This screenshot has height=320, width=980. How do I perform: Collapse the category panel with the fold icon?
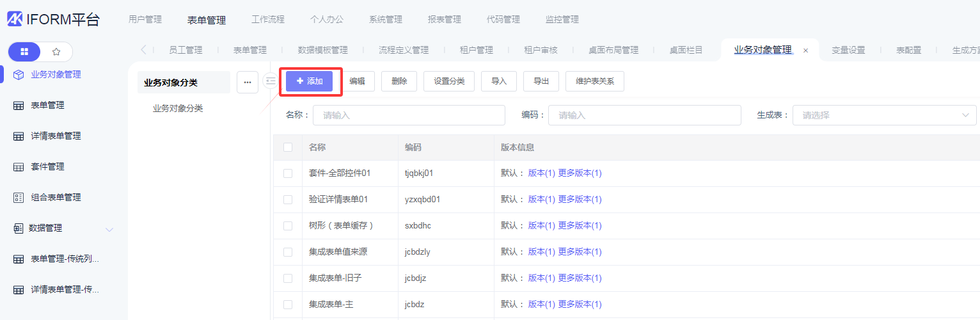tap(271, 81)
